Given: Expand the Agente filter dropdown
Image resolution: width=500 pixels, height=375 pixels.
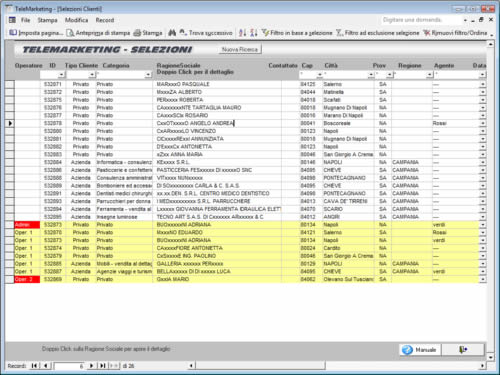Looking at the screenshot, I should click(x=482, y=75).
